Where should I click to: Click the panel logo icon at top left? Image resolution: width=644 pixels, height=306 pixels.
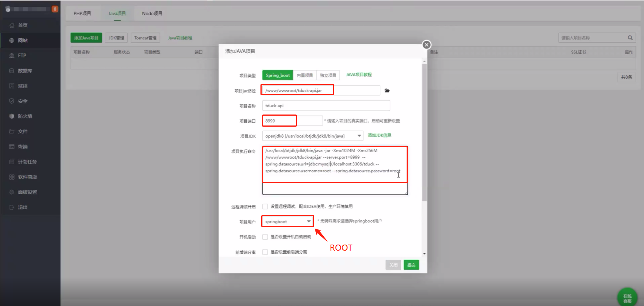click(8, 9)
